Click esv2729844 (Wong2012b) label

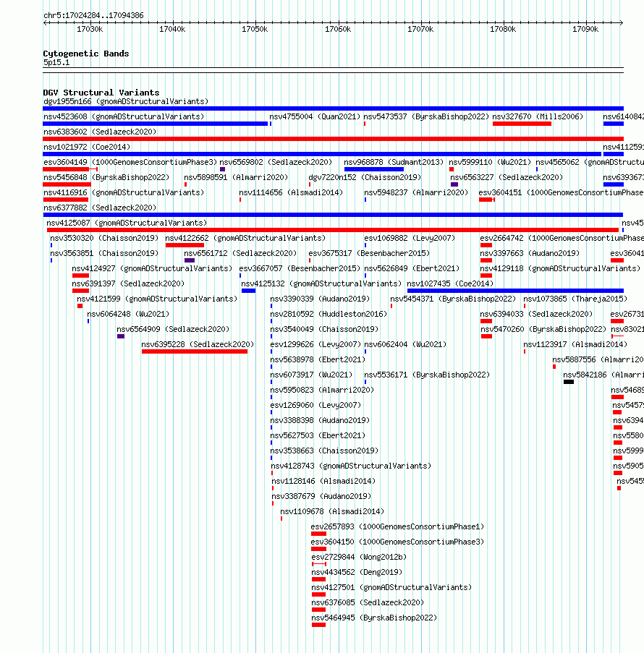click(x=359, y=558)
